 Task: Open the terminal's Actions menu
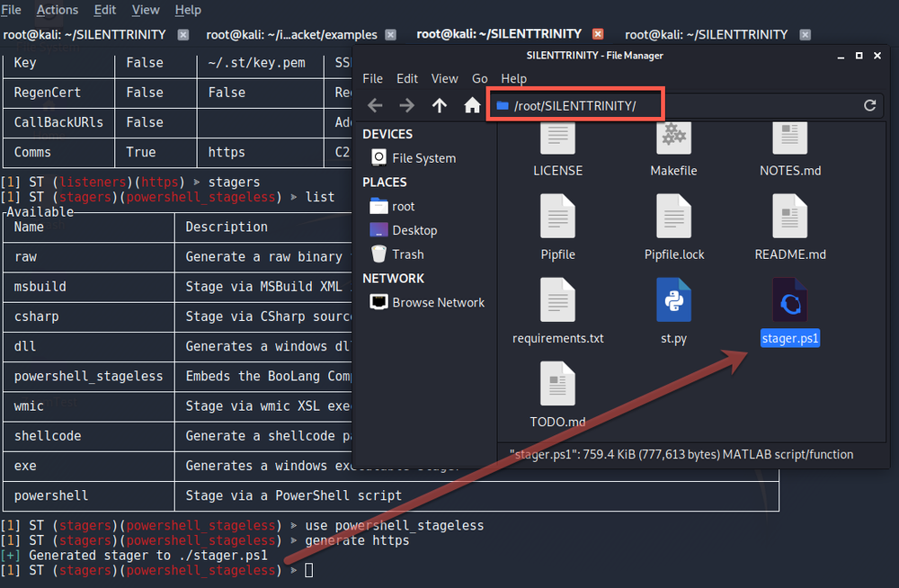pos(58,10)
